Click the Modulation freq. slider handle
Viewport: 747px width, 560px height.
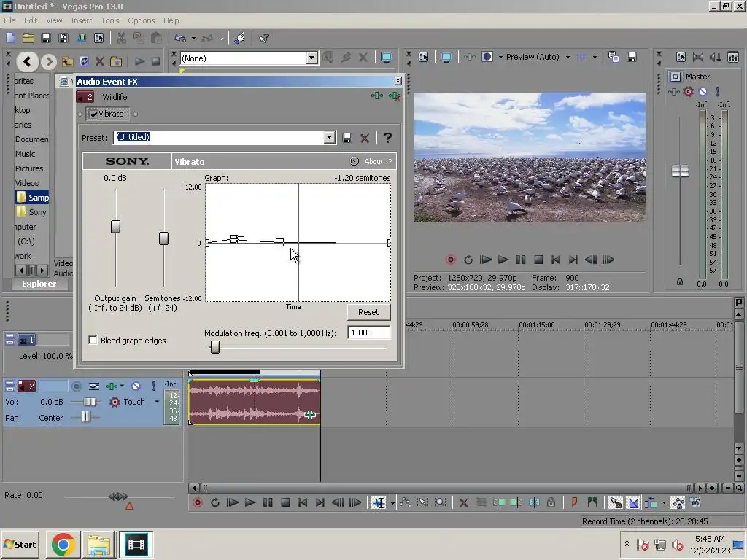(x=215, y=346)
